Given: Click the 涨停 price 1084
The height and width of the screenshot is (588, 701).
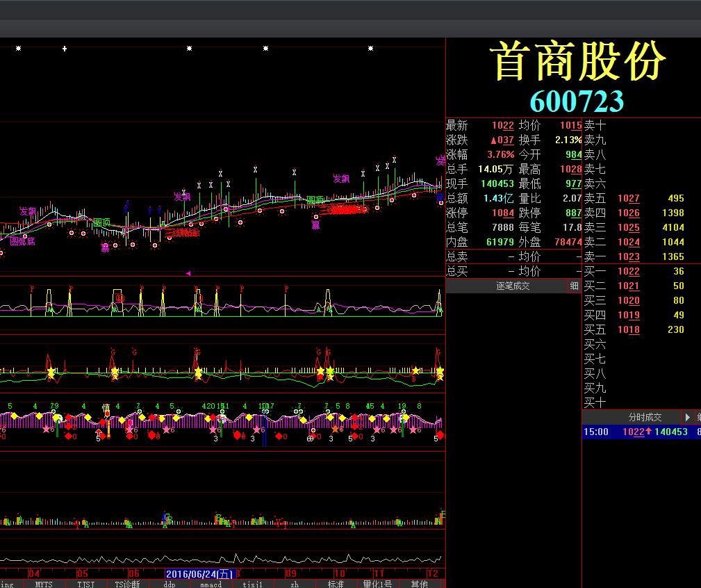Looking at the screenshot, I should (503, 213).
